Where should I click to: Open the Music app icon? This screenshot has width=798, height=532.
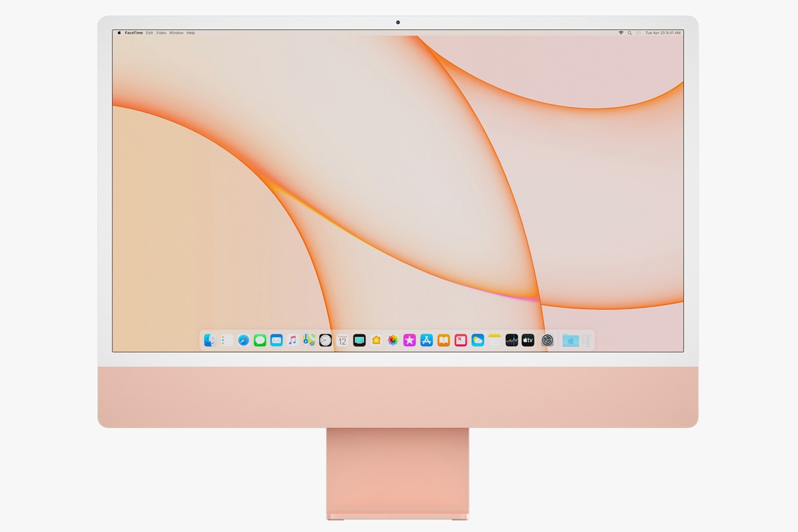coord(293,340)
